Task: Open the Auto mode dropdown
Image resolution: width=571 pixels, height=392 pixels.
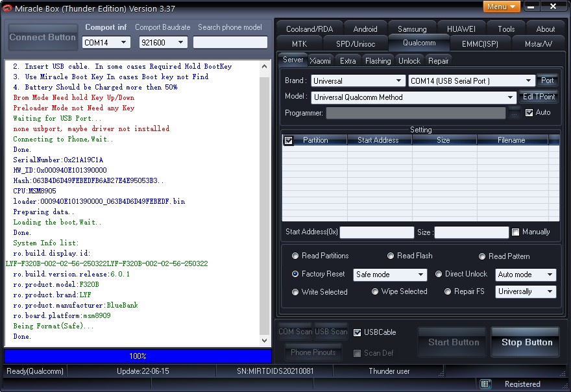Action: pos(526,275)
